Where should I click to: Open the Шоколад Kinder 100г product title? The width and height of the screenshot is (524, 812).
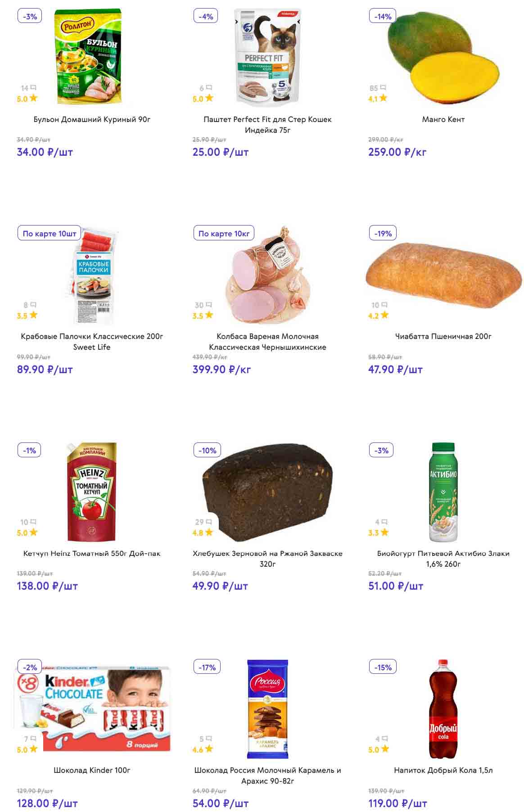(92, 770)
